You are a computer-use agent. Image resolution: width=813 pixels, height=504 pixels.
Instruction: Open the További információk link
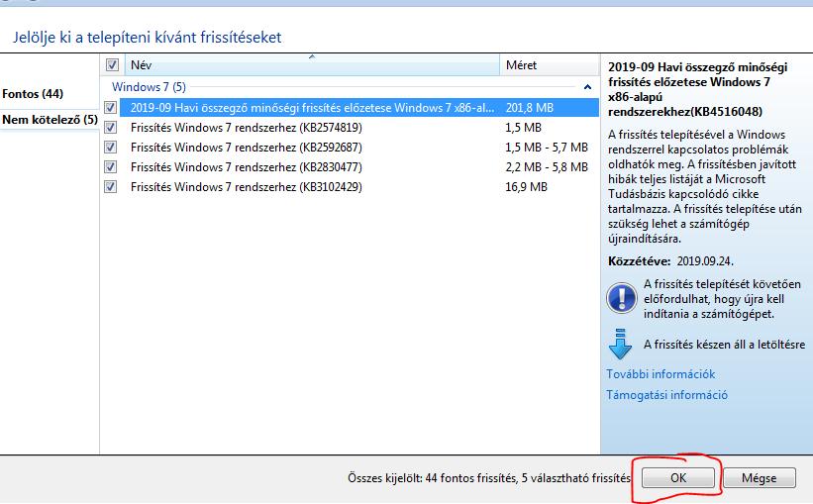(661, 374)
